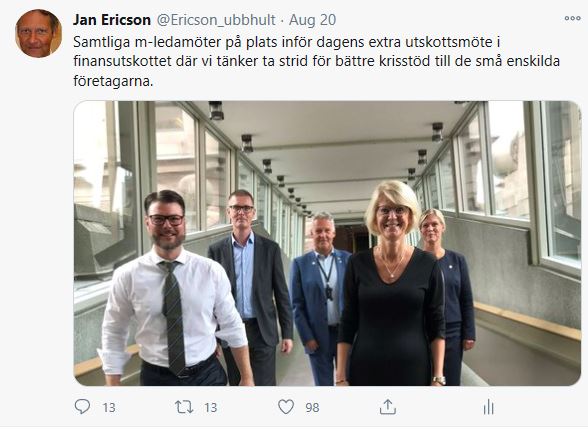Click the reply count 13 beside bubble
The width and height of the screenshot is (588, 430).
[x=109, y=408]
